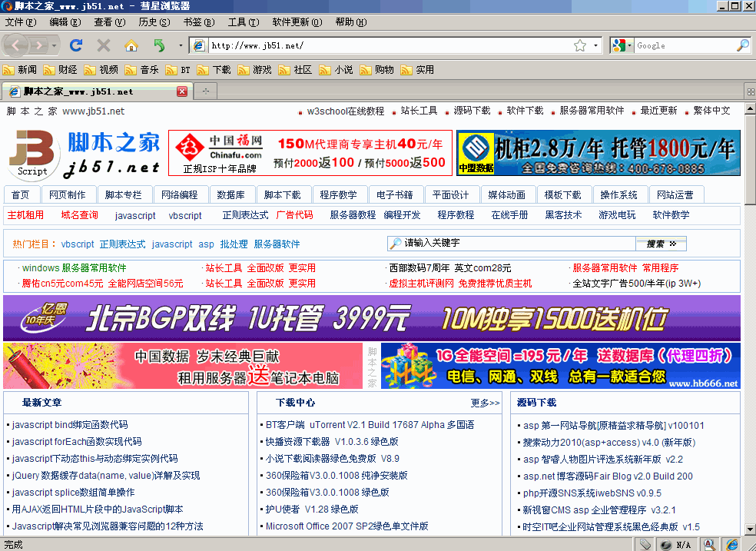
Task: Open the address bar URL history dropdown
Action: tap(596, 45)
